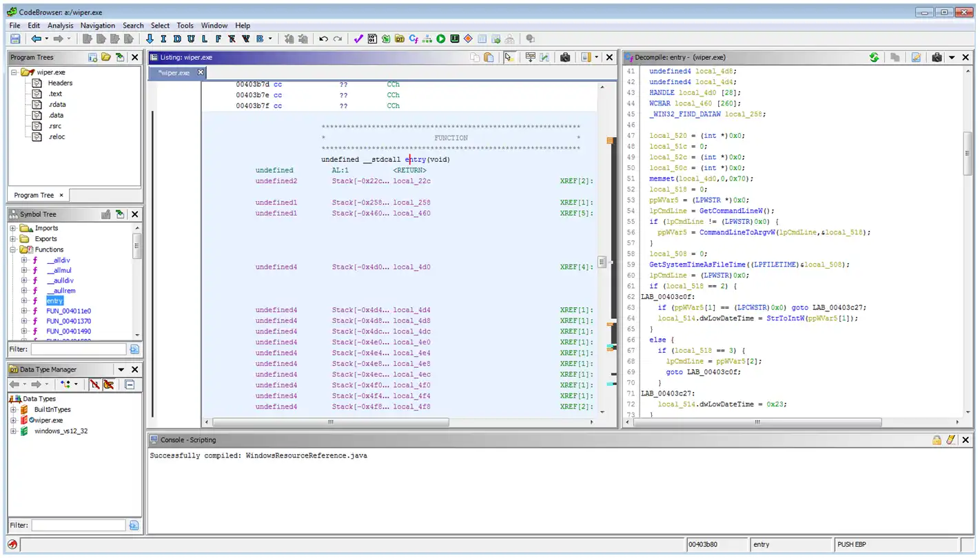
Task: Select the .rsrc section in Program Trees
Action: tap(55, 126)
